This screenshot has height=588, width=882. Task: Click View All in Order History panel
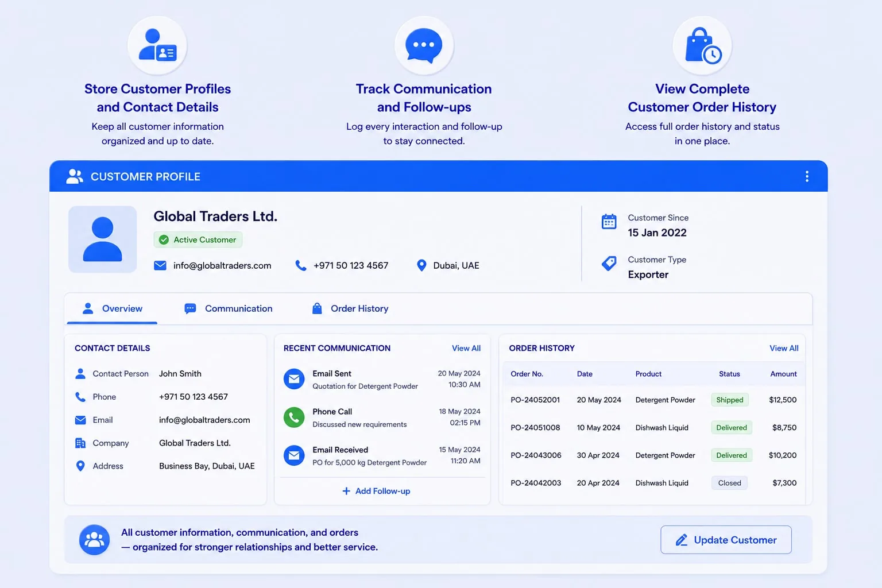[x=784, y=348]
